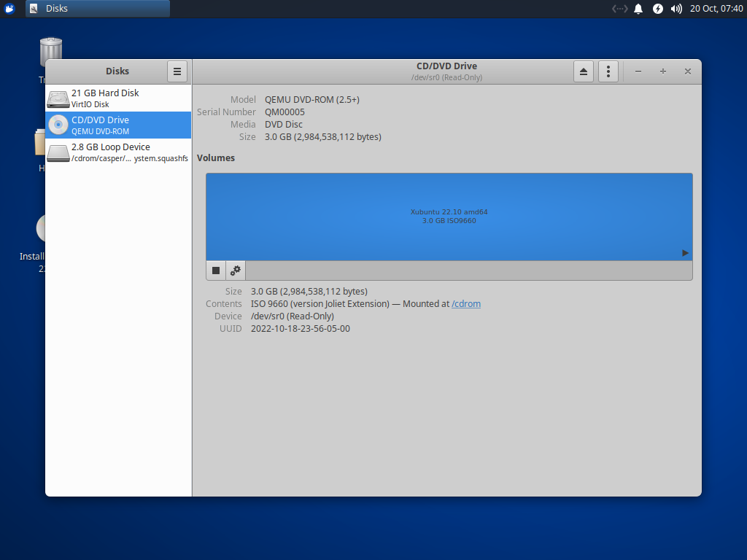Screen dimensions: 747x560
Task: Select the 21 GB Hard Disk
Action: (x=117, y=97)
